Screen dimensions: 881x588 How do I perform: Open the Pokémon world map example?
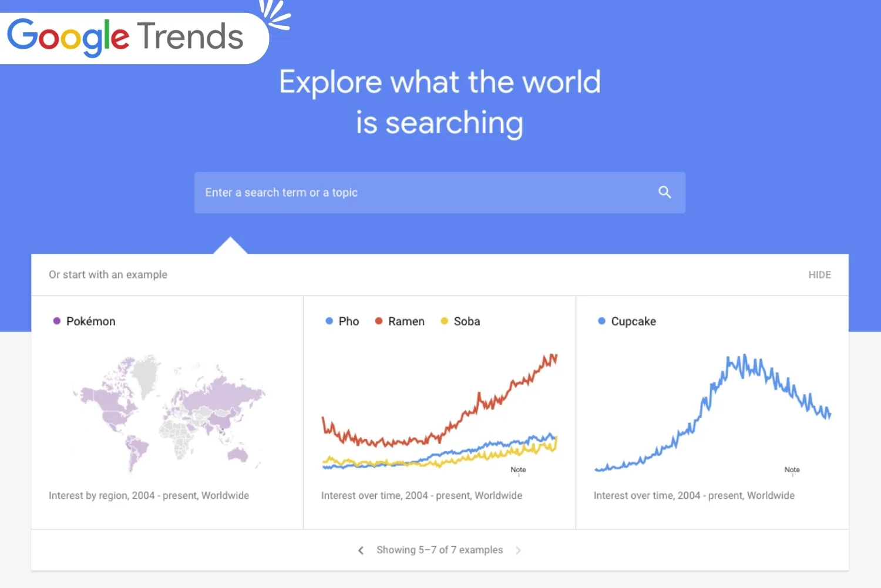tap(167, 411)
